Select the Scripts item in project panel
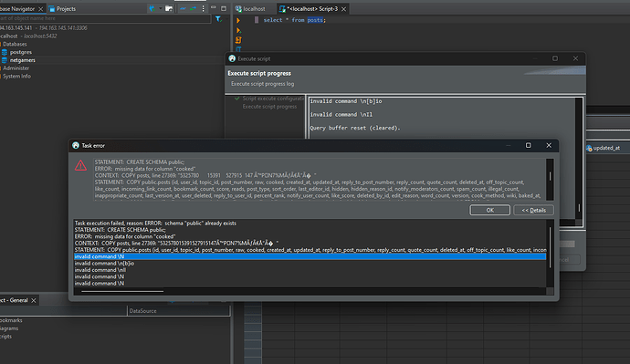Image resolution: width=630 pixels, height=364 pixels. tap(5, 337)
